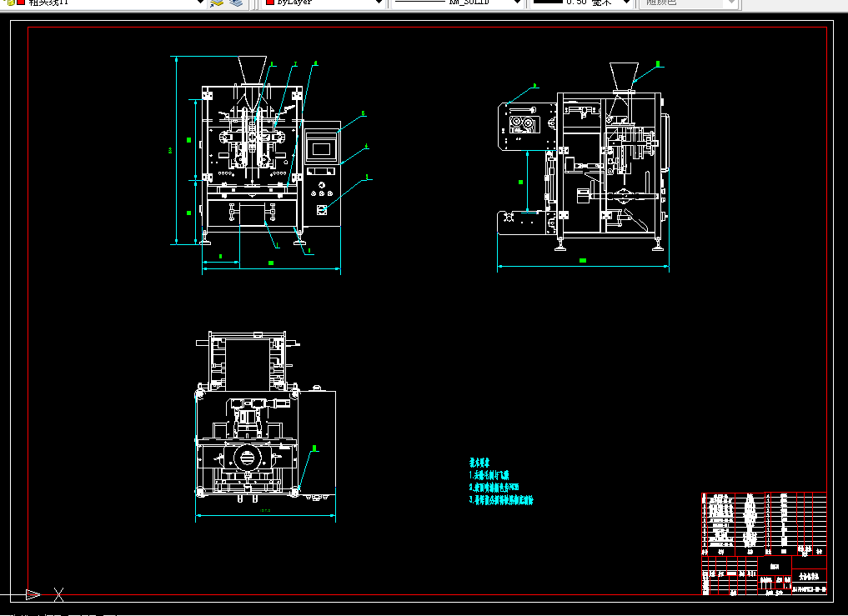Select the top view overall width dimension

tap(265, 513)
